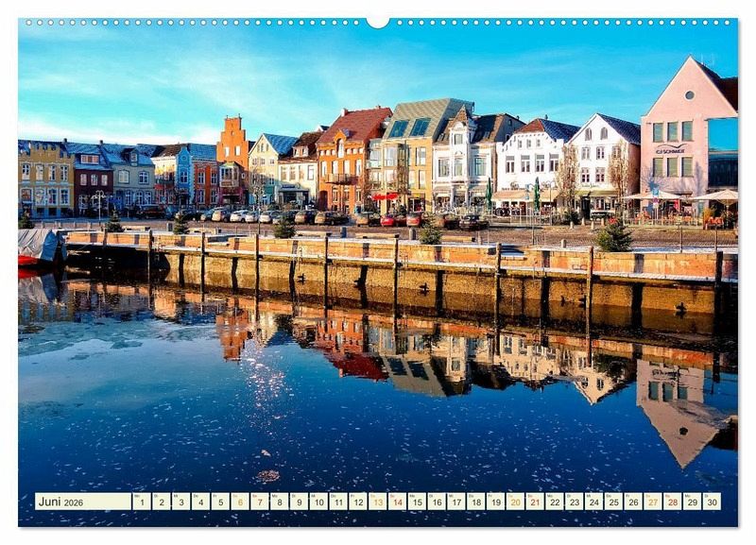Select highlighted day 13 cell
This screenshot has height=545, width=756.
(x=377, y=502)
